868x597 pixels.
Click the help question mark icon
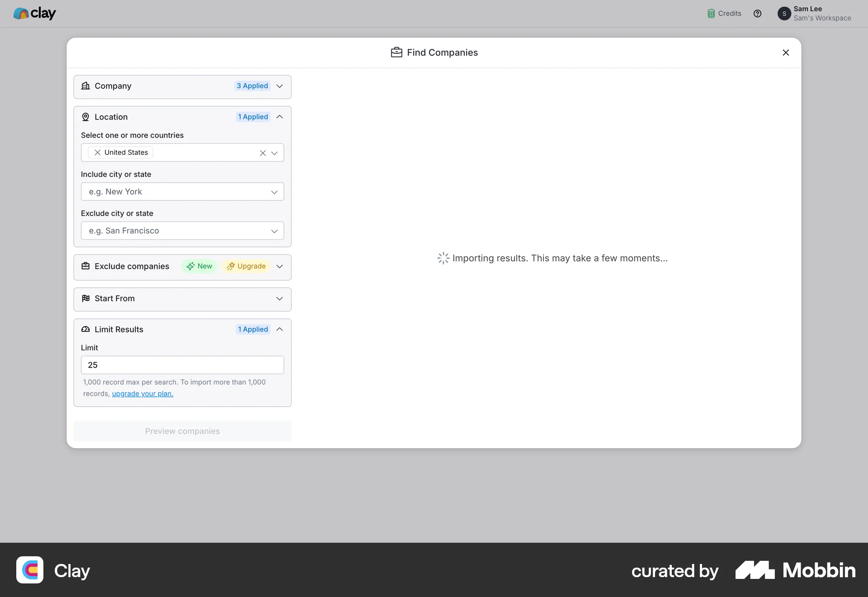758,13
